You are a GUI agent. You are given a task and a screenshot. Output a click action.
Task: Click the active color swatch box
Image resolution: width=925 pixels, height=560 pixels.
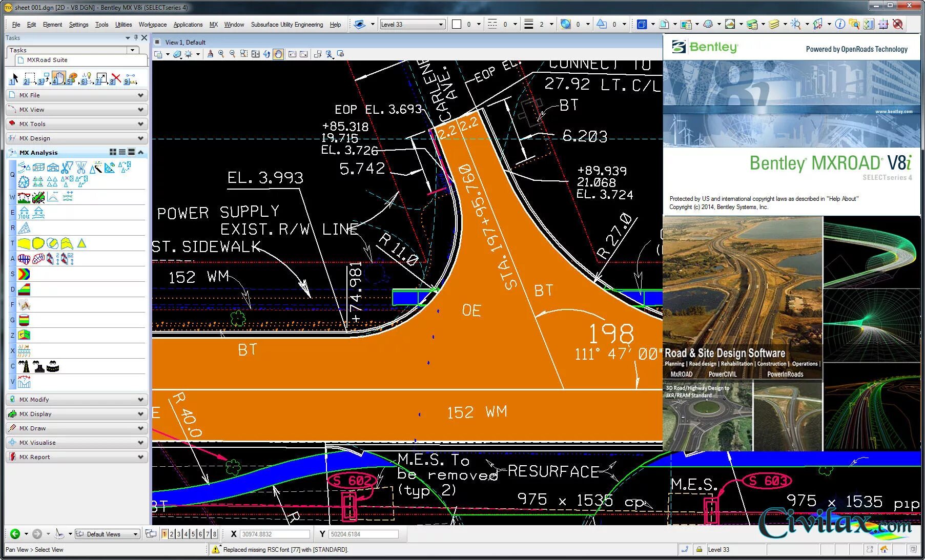tap(457, 24)
